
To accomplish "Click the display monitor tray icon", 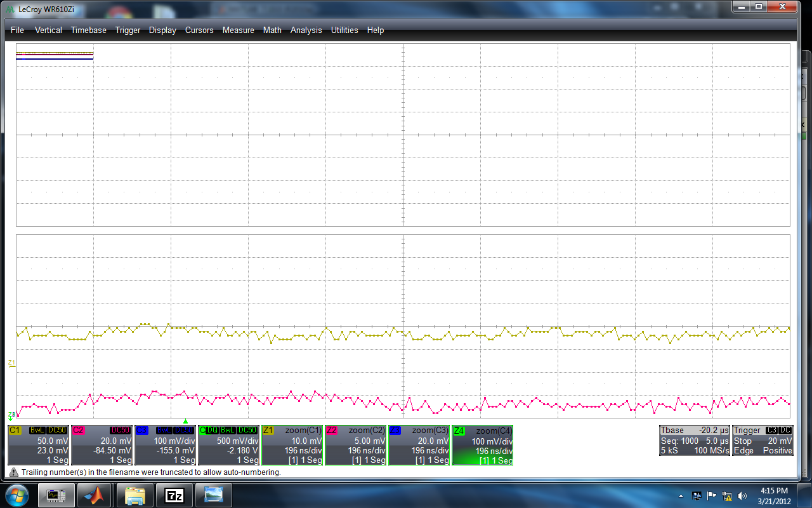I will [x=696, y=495].
